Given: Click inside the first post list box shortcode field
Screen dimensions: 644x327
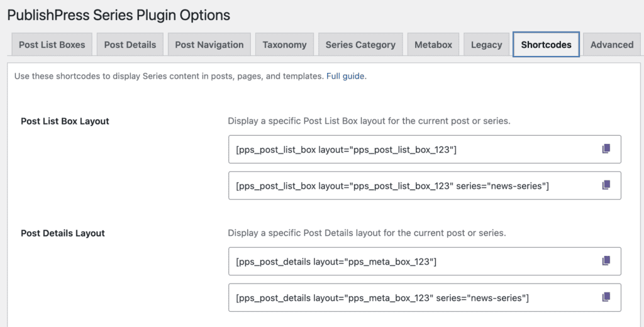Looking at the screenshot, I should [x=409, y=150].
